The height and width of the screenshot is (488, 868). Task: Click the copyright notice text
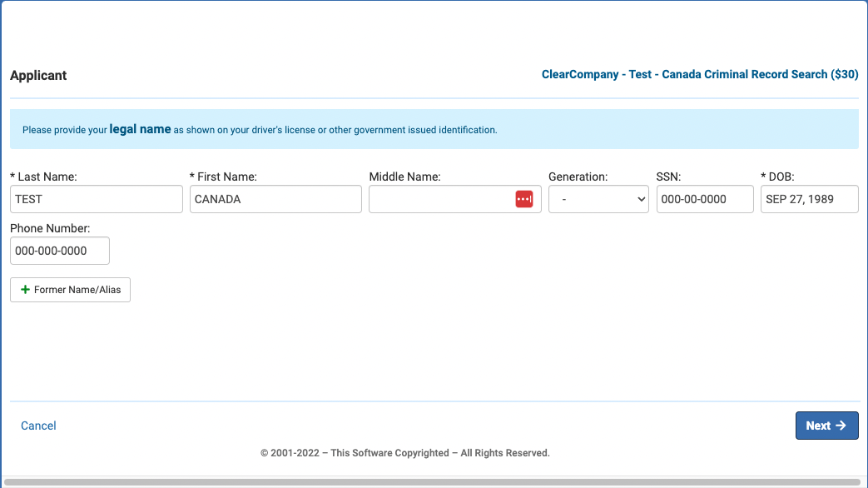tap(404, 452)
